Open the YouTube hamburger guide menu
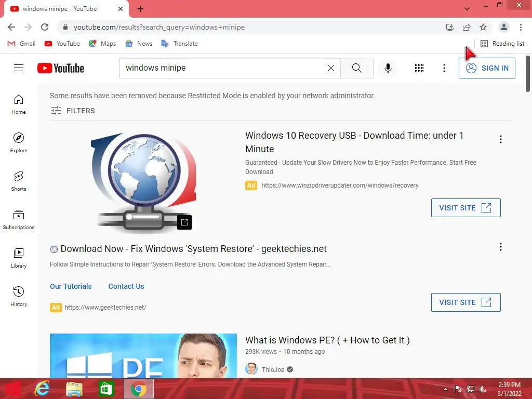Screen dimensions: 532x399 point(19,68)
